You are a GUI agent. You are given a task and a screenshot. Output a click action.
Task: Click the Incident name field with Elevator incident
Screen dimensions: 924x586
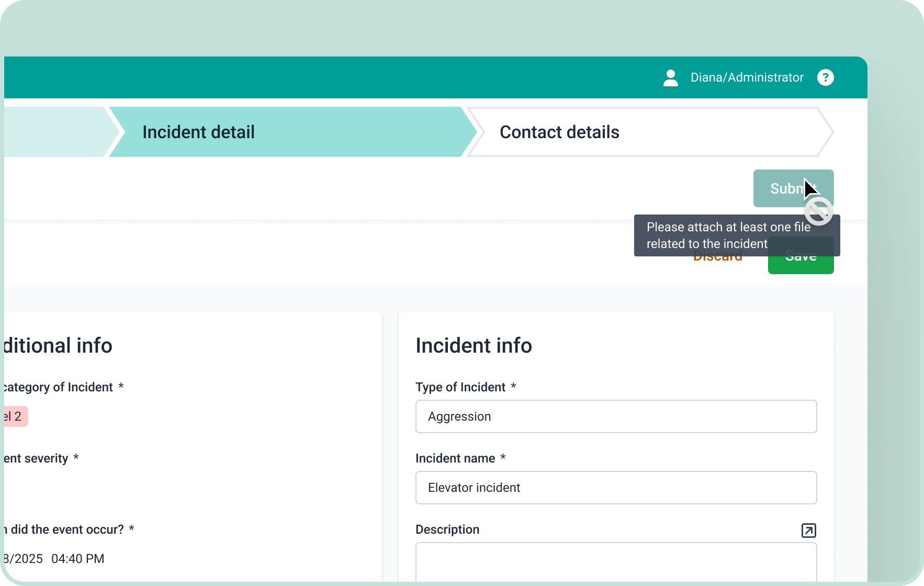pyautogui.click(x=616, y=488)
